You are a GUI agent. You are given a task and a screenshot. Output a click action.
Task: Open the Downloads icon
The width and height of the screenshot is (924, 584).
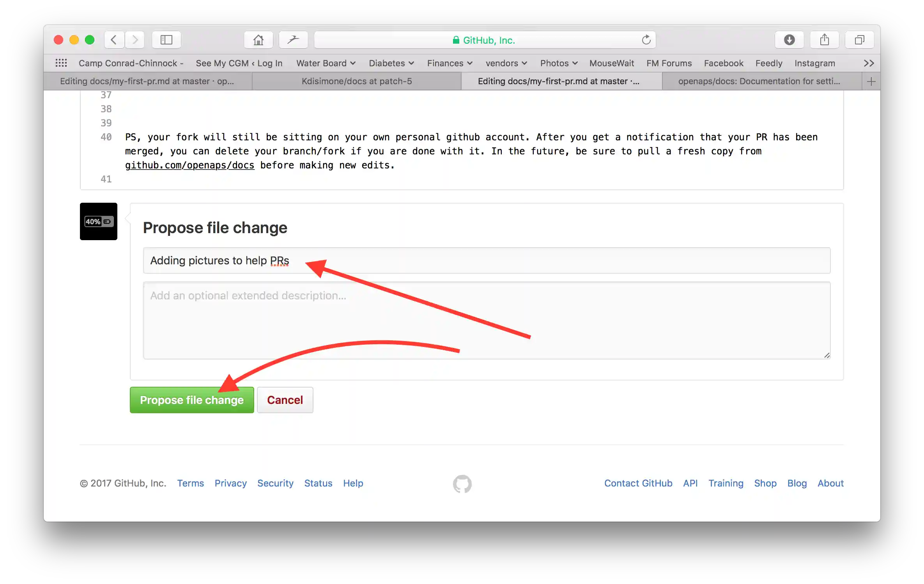pyautogui.click(x=789, y=39)
